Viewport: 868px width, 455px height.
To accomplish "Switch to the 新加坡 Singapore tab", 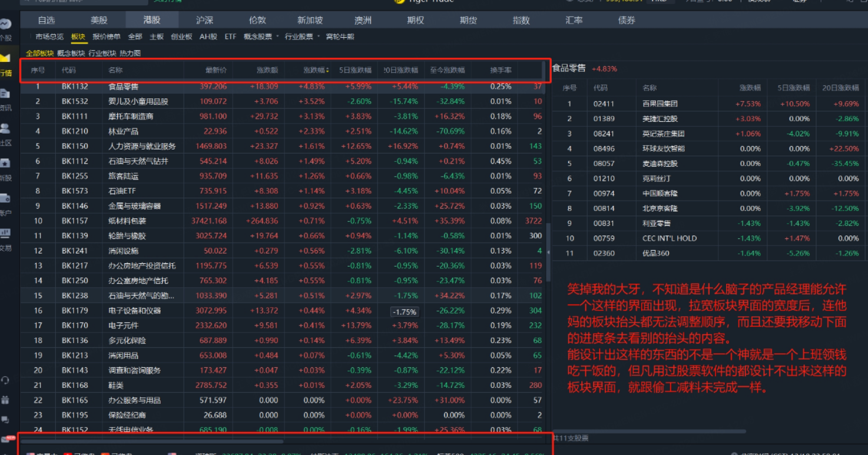I will click(310, 20).
